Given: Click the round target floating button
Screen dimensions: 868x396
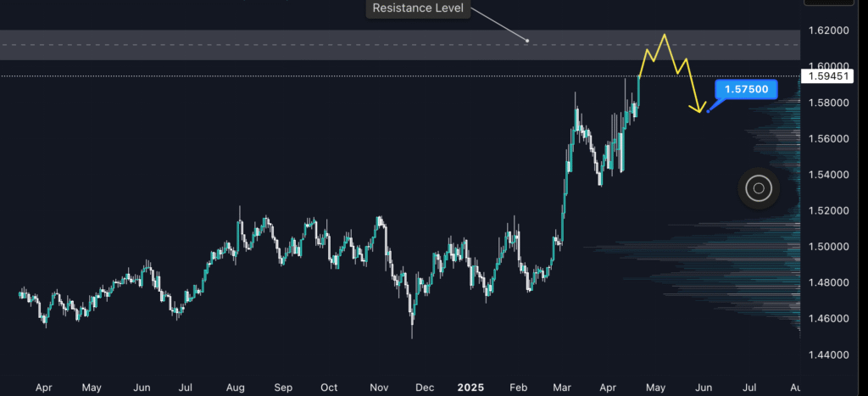Looking at the screenshot, I should coord(759,189).
